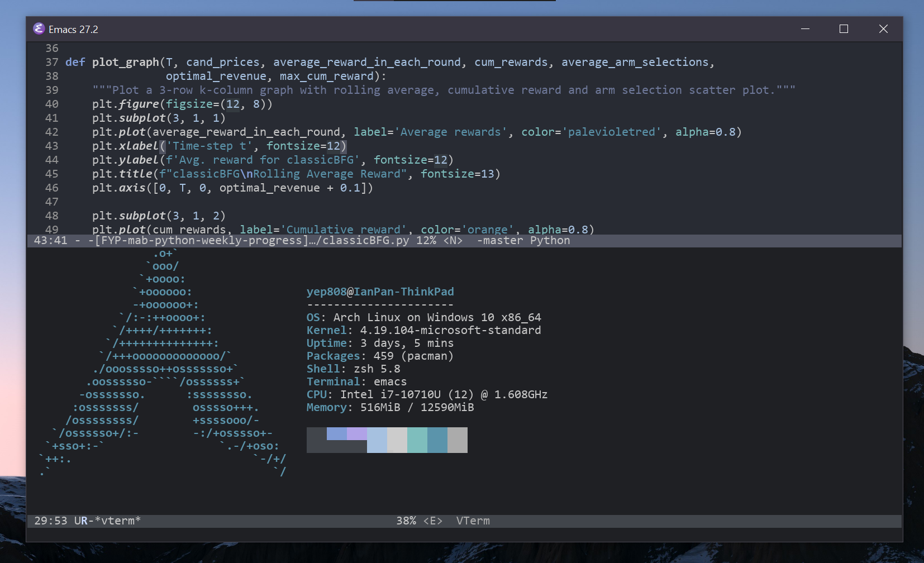Click the dark gray neofetch color block
The height and width of the screenshot is (563, 924).
[317, 440]
